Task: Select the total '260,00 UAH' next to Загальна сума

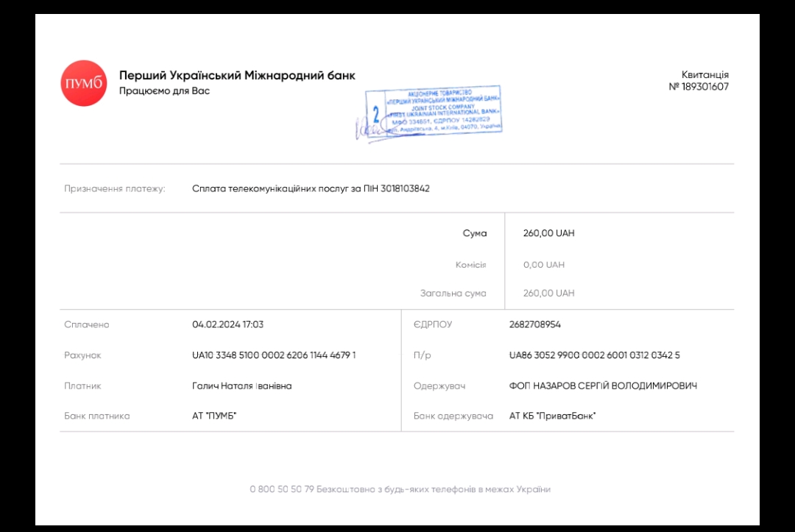Action: click(548, 294)
